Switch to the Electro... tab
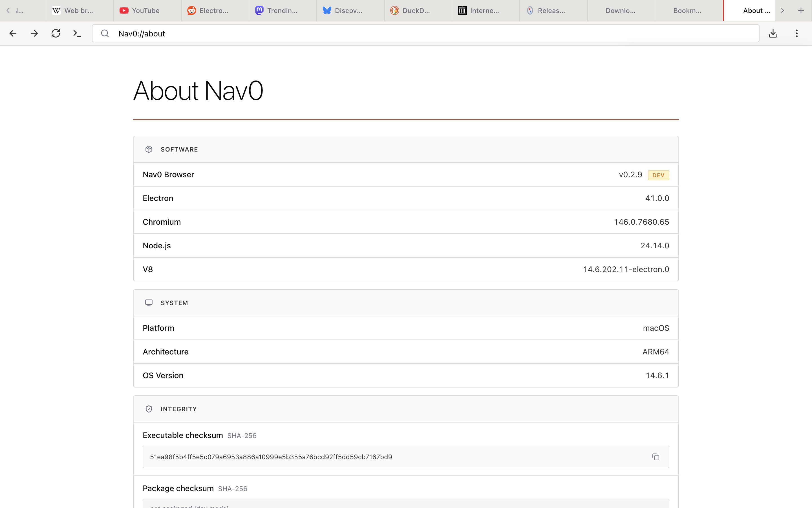Screen dimensions: 812x508 click(215, 10)
